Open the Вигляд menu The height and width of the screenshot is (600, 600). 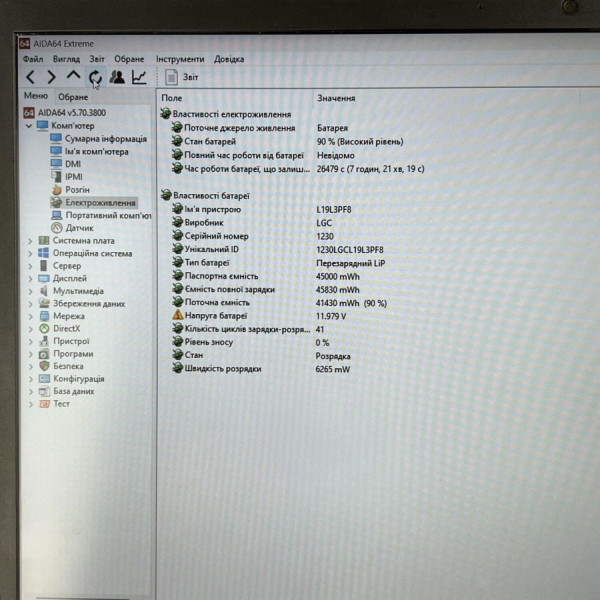click(66, 59)
